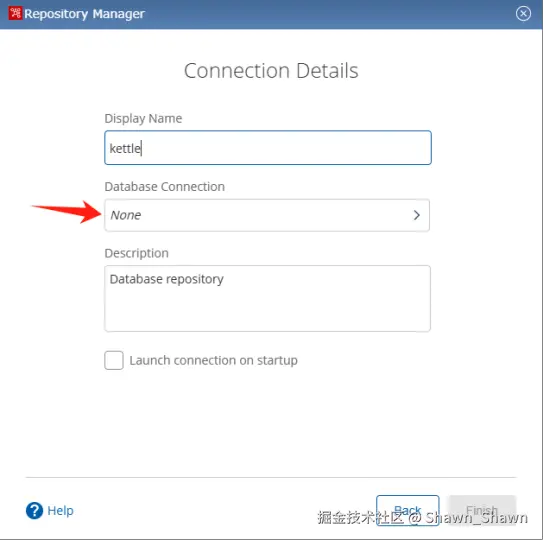Viewport: 543px width, 540px height.
Task: Click the Back button
Action: coord(408,510)
